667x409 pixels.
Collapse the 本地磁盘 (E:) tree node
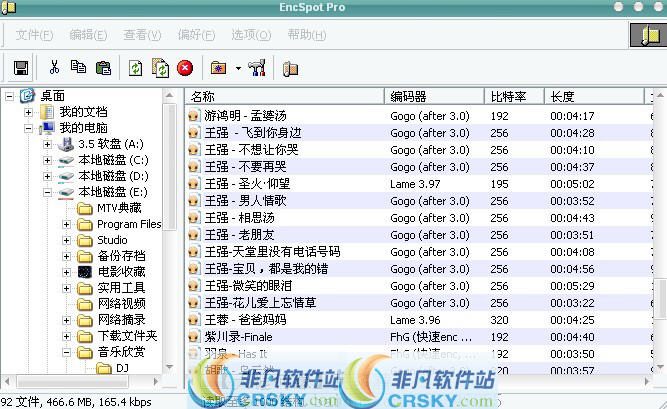(47, 192)
